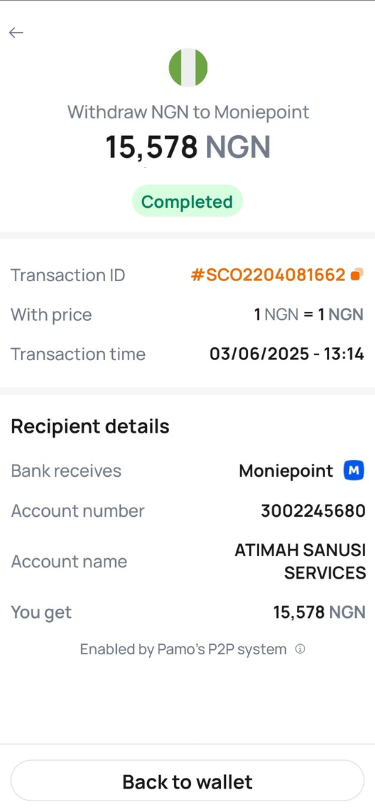Open info icon beside Pamo's P2P system
Image resolution: width=375 pixels, height=812 pixels.
(x=300, y=649)
